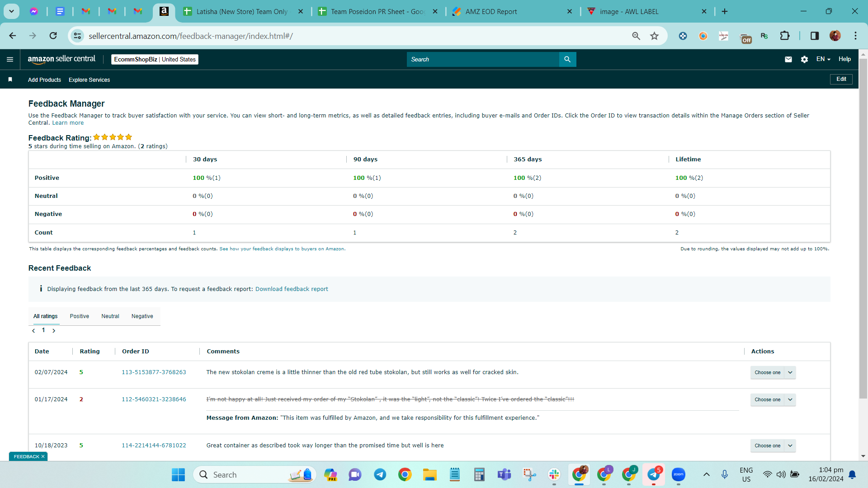
Task: Switch to the AMZ EOD Report tab
Action: 513,12
